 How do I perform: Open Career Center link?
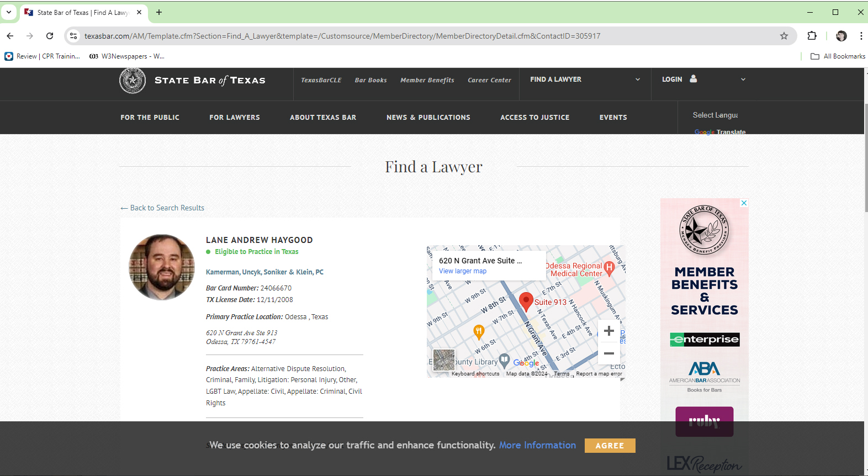[x=490, y=80]
